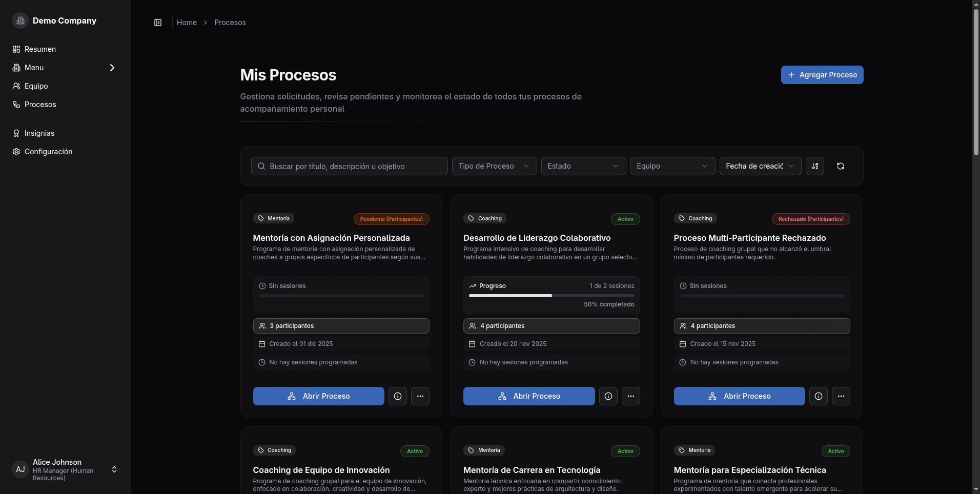Open the Tipo de Proceso dropdown
Viewport: 980px width, 494px height.
pos(494,166)
